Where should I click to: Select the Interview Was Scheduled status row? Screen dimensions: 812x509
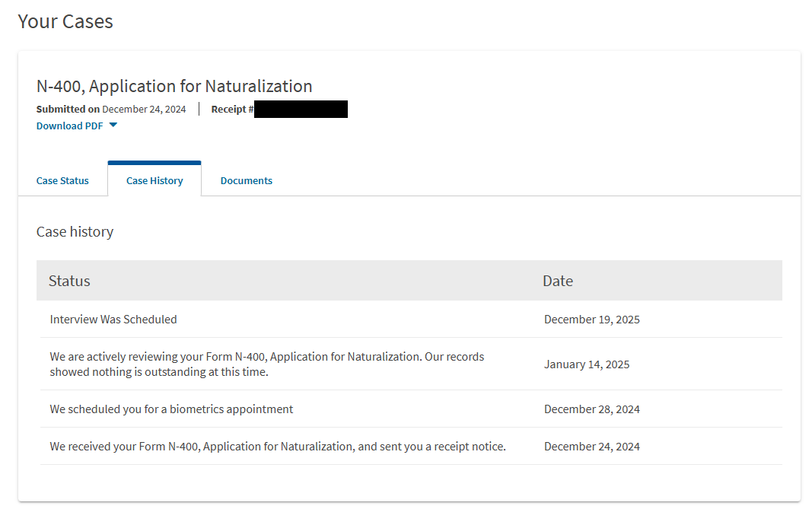113,320
